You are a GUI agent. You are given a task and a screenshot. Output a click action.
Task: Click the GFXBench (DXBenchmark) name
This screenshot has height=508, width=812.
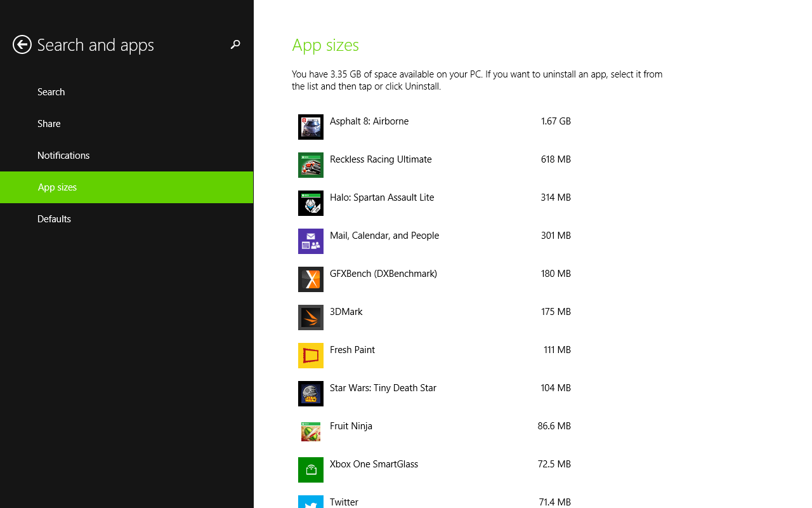(383, 274)
